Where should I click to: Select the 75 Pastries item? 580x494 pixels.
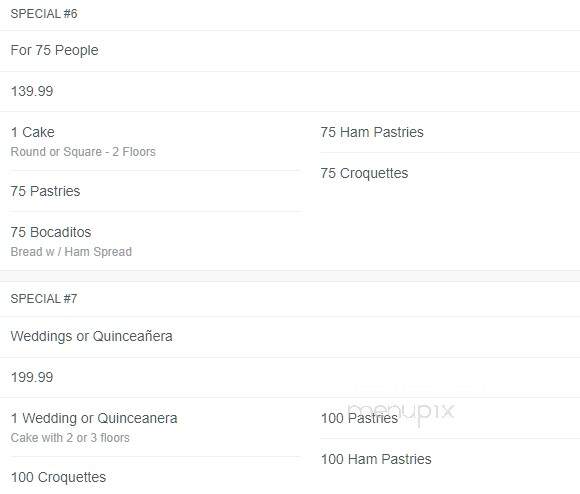click(45, 191)
